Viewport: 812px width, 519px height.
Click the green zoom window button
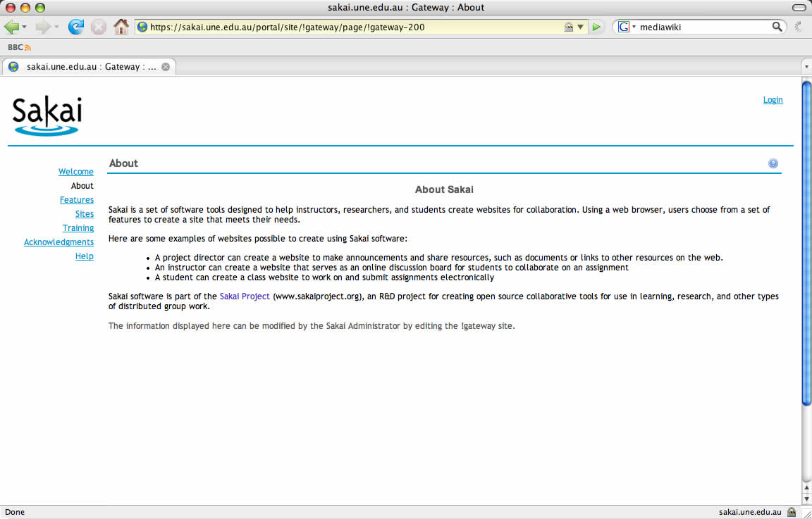[40, 7]
